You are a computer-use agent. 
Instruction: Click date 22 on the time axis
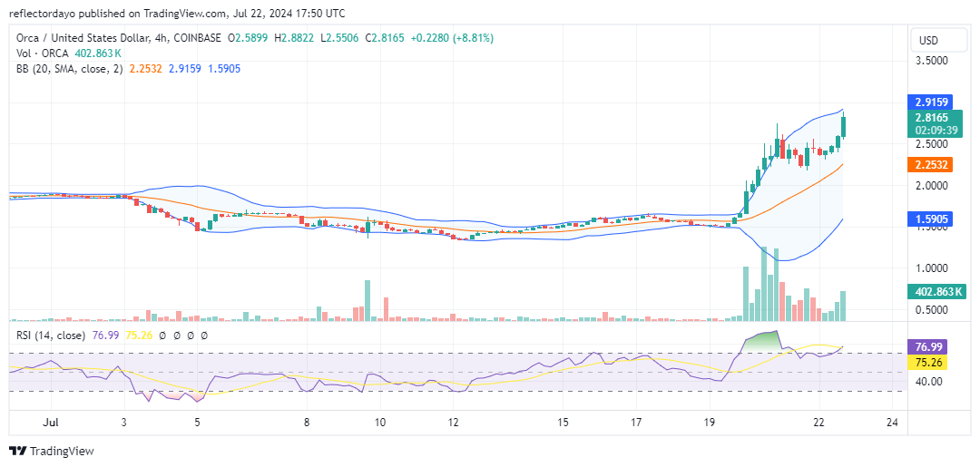(819, 422)
